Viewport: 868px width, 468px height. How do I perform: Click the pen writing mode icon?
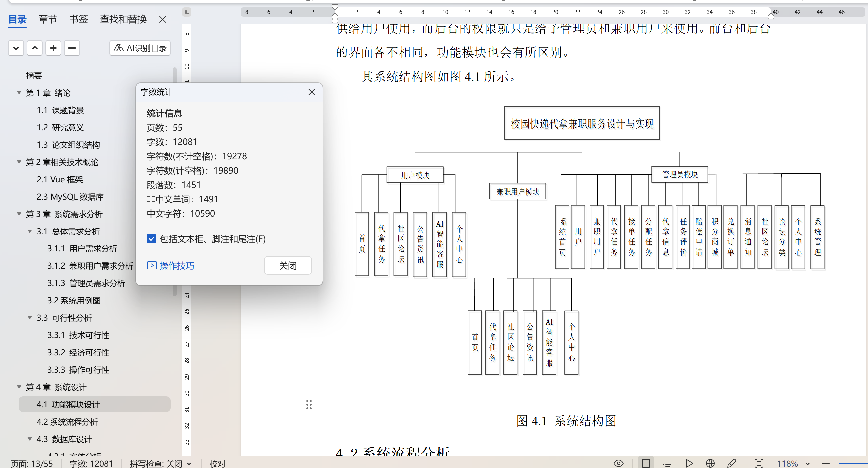tap(731, 463)
